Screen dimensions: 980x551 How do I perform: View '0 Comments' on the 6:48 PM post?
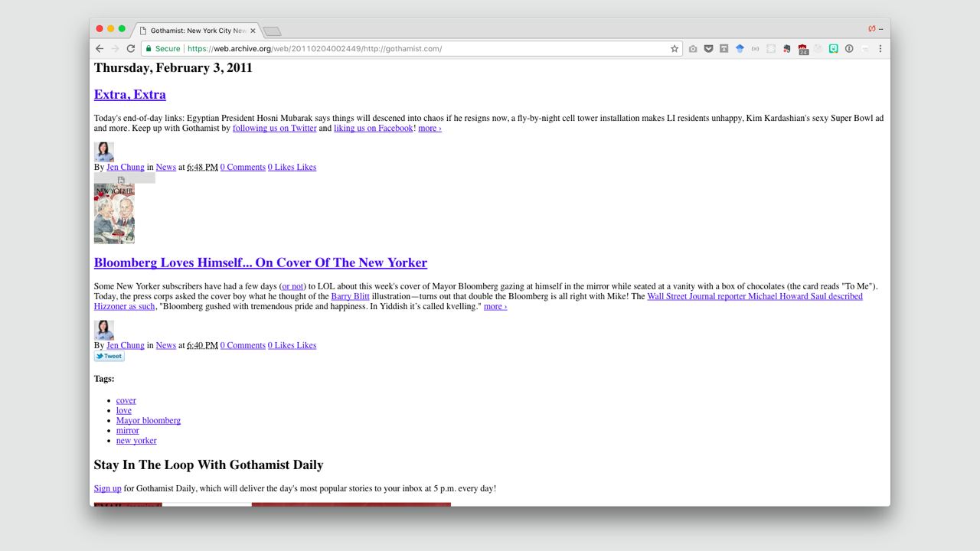[x=243, y=167]
